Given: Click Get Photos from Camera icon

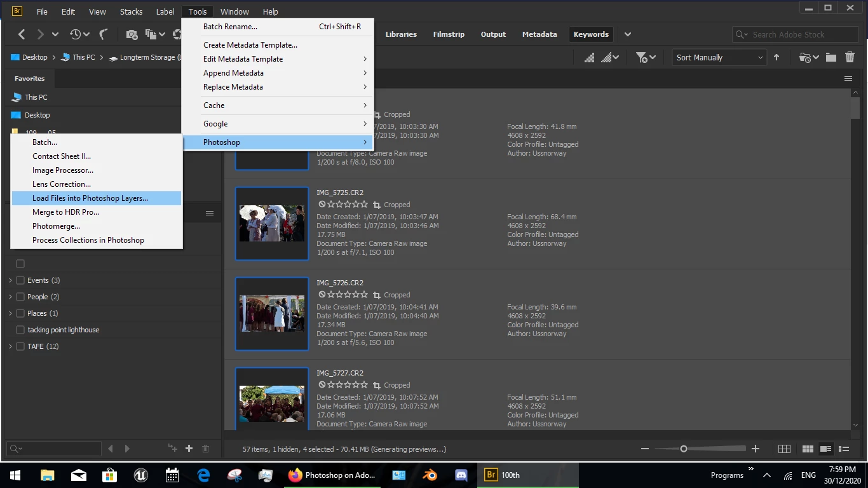Looking at the screenshot, I should 132,34.
